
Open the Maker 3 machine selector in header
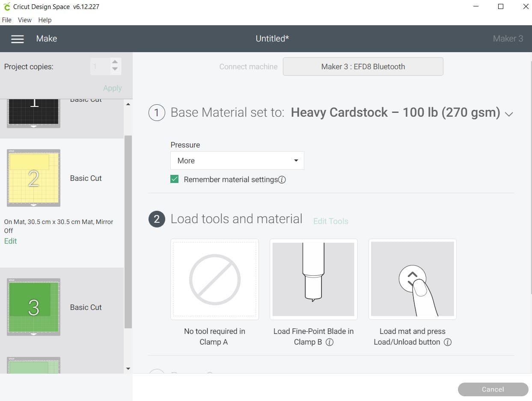click(x=508, y=38)
